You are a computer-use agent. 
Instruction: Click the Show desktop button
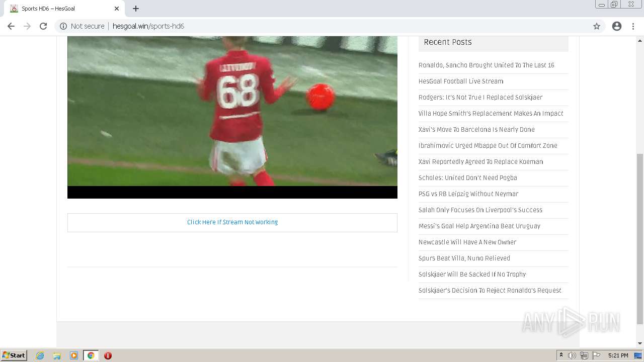[x=639, y=355]
